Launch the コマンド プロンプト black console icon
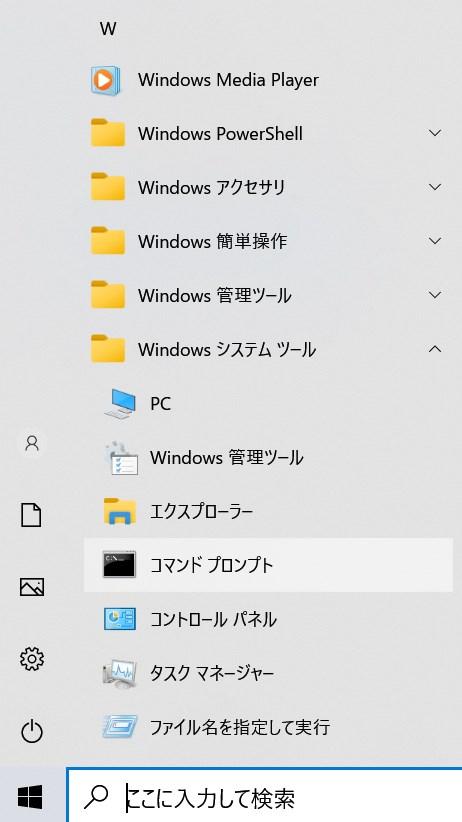This screenshot has width=462, height=822. click(120, 565)
